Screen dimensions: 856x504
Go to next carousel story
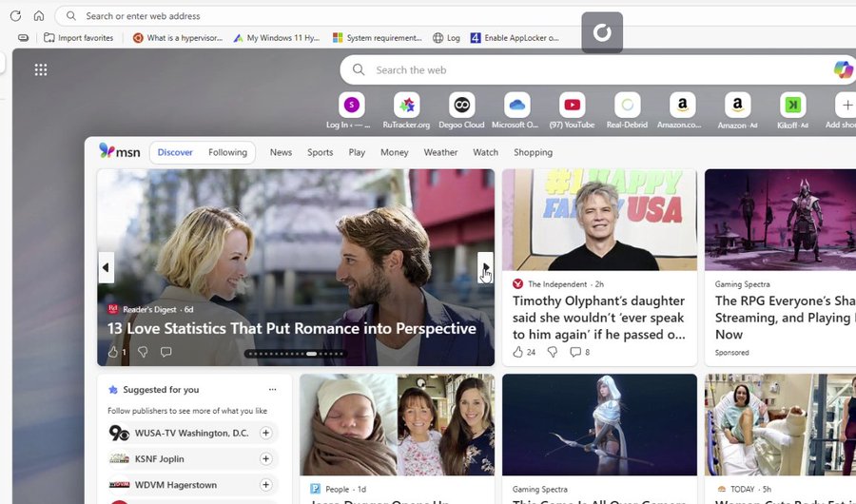[485, 267]
